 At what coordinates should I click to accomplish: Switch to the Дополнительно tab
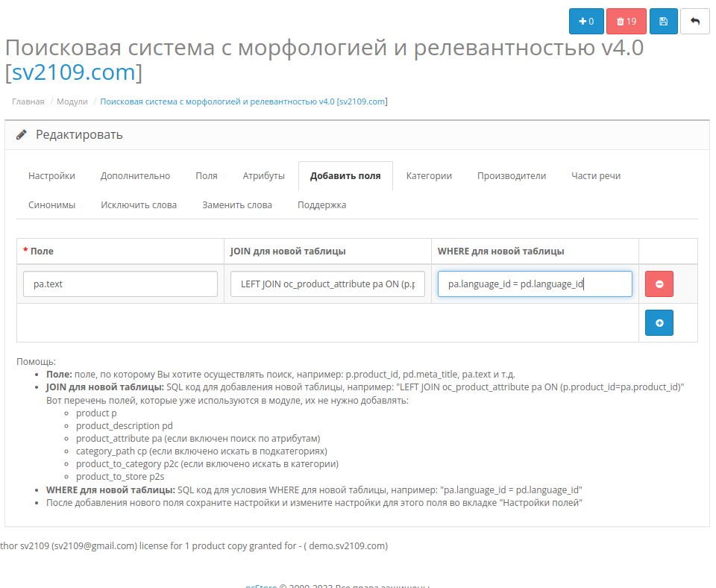pyautogui.click(x=135, y=176)
